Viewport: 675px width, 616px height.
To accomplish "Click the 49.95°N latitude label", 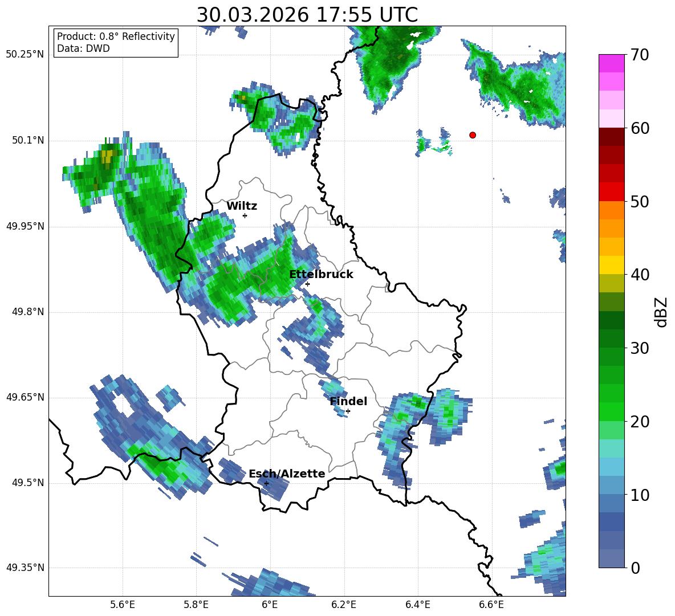I will click(x=25, y=226).
